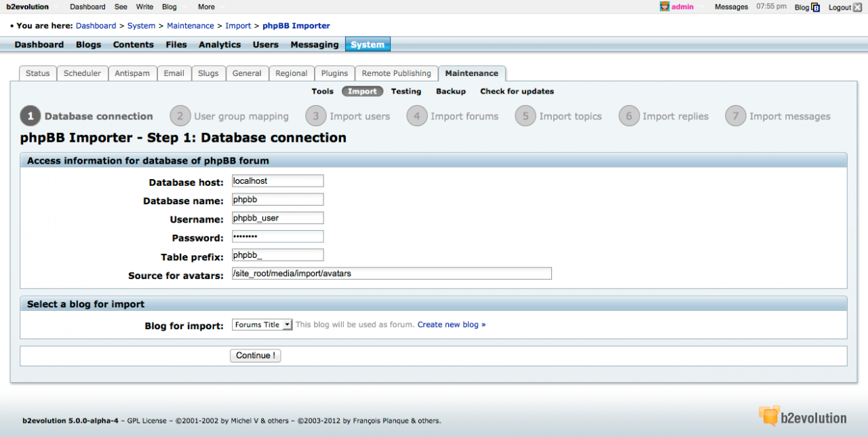
Task: Open Messages in the top bar
Action: click(x=731, y=7)
